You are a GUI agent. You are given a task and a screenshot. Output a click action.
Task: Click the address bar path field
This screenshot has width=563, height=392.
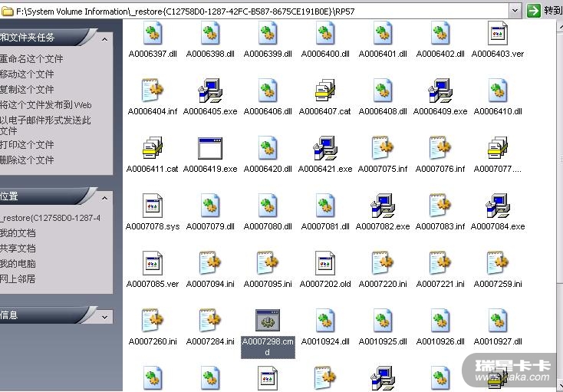point(255,12)
